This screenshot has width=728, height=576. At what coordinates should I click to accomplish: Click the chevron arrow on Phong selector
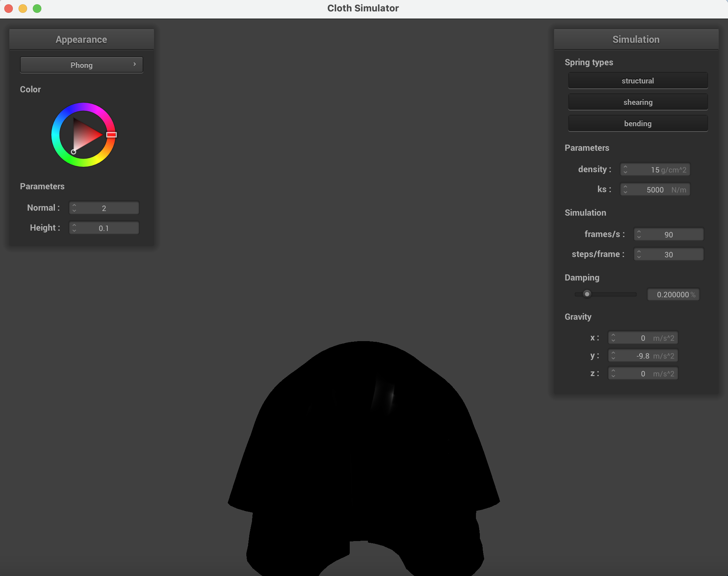[x=134, y=65]
